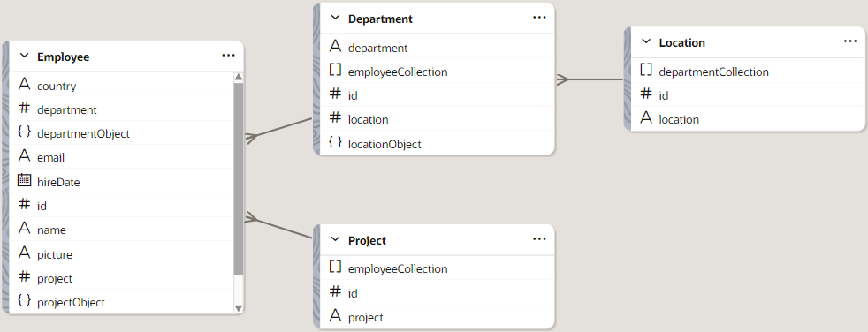Select the id text in Location card

pos(664,95)
